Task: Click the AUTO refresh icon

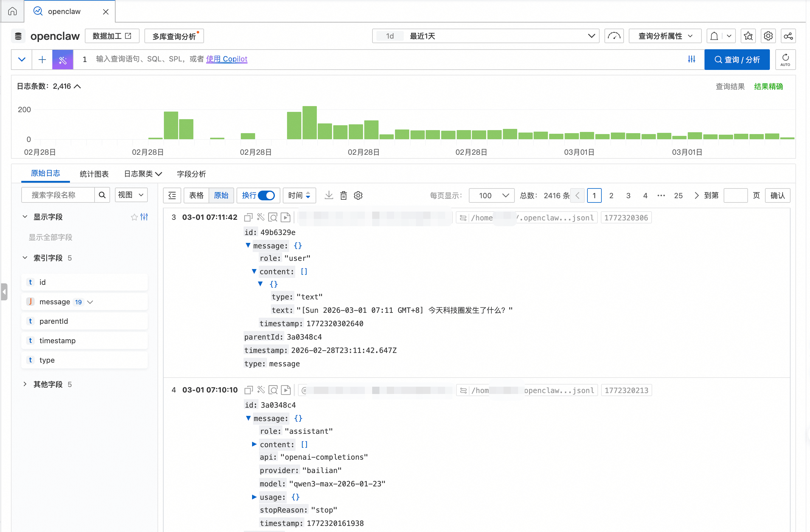Action: pos(785,60)
